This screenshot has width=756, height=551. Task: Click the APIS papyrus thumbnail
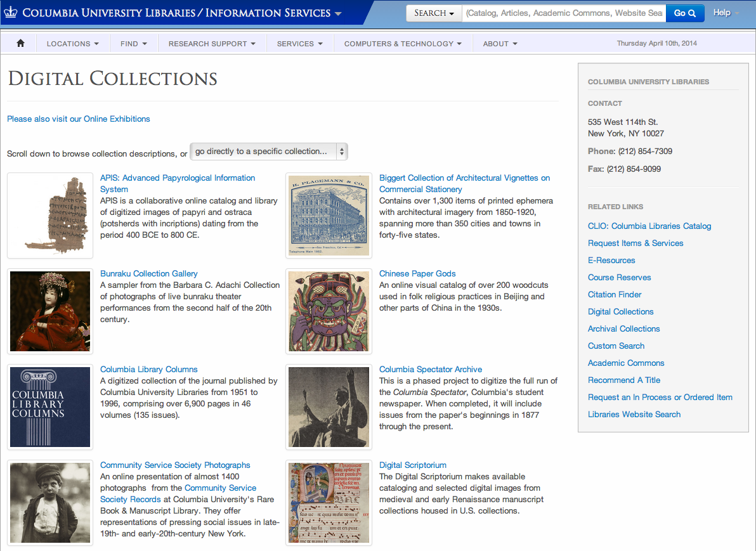coord(50,216)
